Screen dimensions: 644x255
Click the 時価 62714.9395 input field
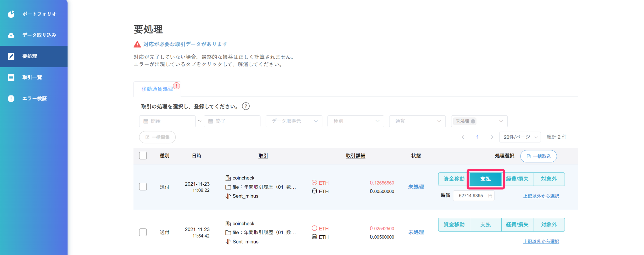pos(474,196)
